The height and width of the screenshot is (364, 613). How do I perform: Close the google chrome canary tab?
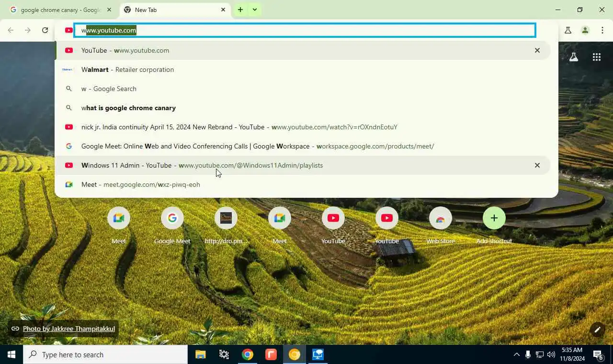pyautogui.click(x=109, y=10)
